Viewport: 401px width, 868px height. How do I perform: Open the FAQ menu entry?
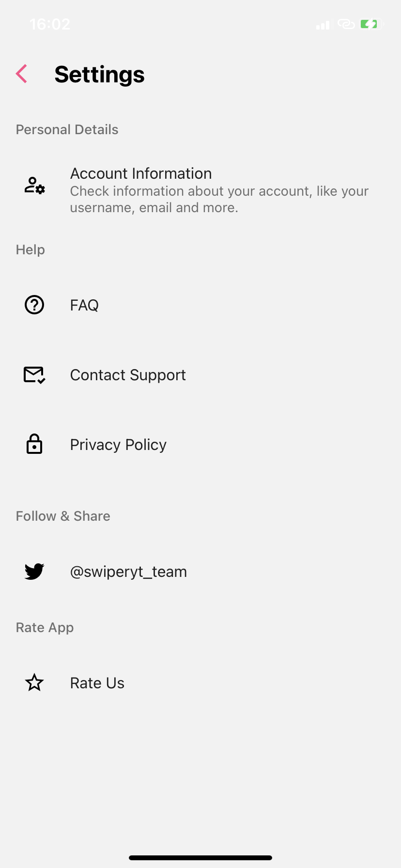[x=84, y=305]
